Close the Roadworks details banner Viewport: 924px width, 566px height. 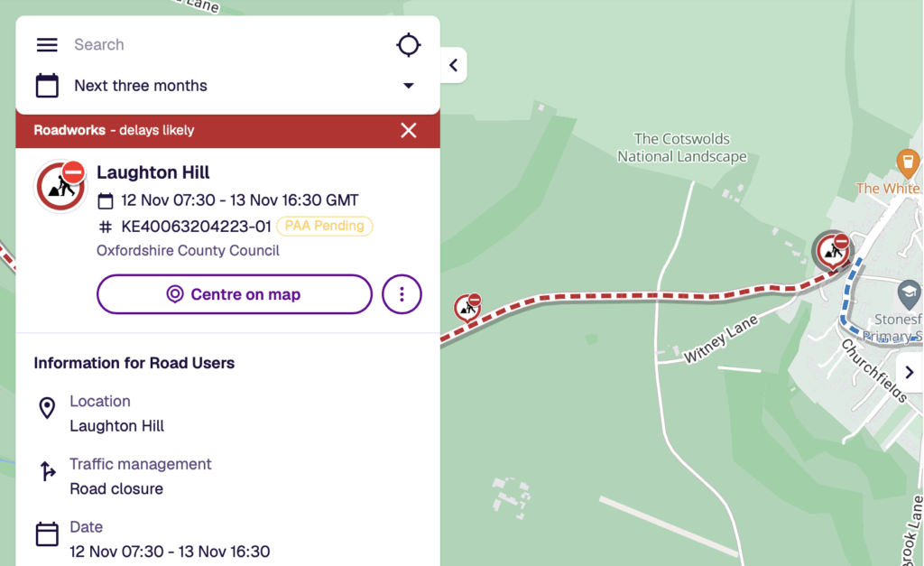[409, 130]
